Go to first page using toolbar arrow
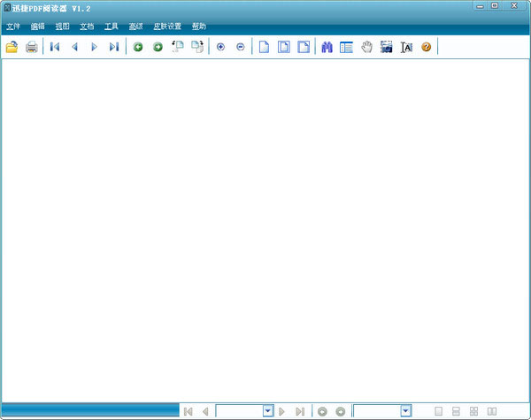The image size is (531, 420). (55, 47)
